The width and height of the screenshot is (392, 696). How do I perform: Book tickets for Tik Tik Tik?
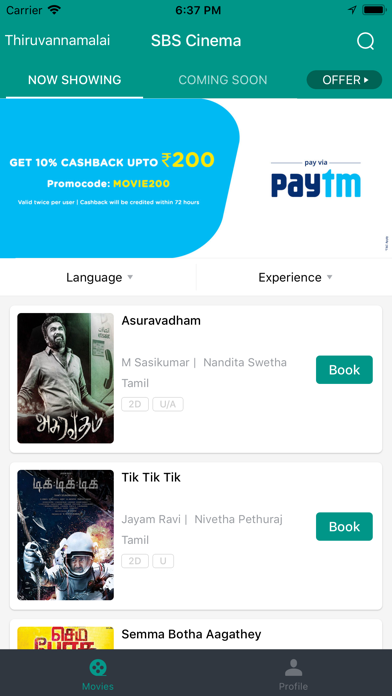pyautogui.click(x=344, y=526)
